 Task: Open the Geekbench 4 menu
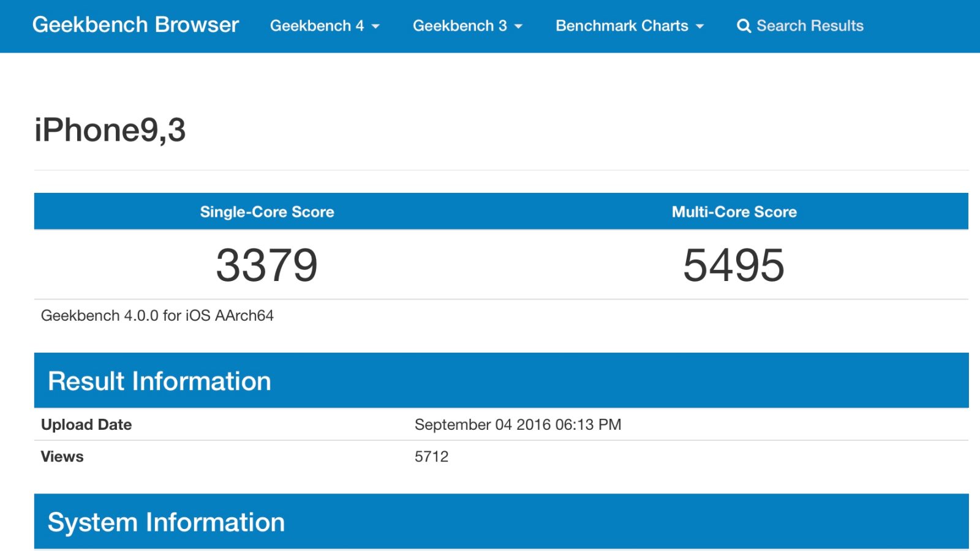[317, 26]
